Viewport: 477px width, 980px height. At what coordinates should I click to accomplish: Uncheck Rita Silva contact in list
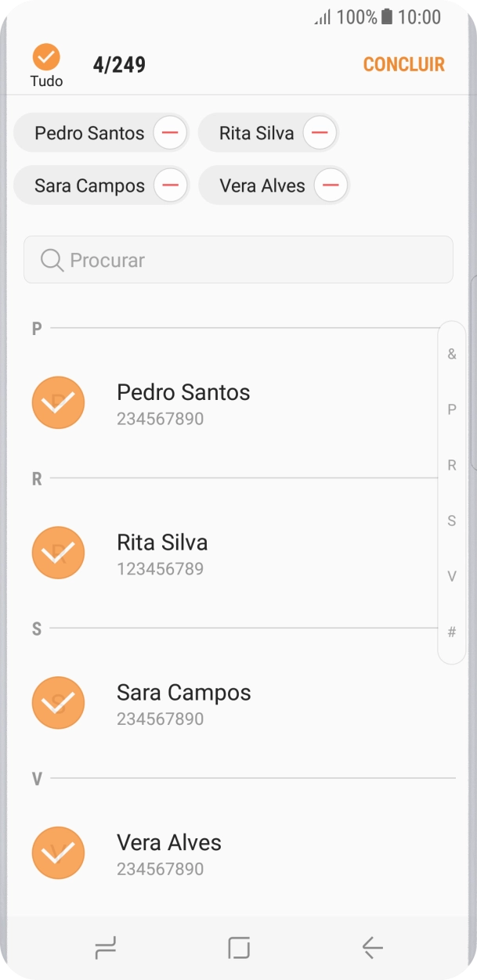tap(58, 553)
